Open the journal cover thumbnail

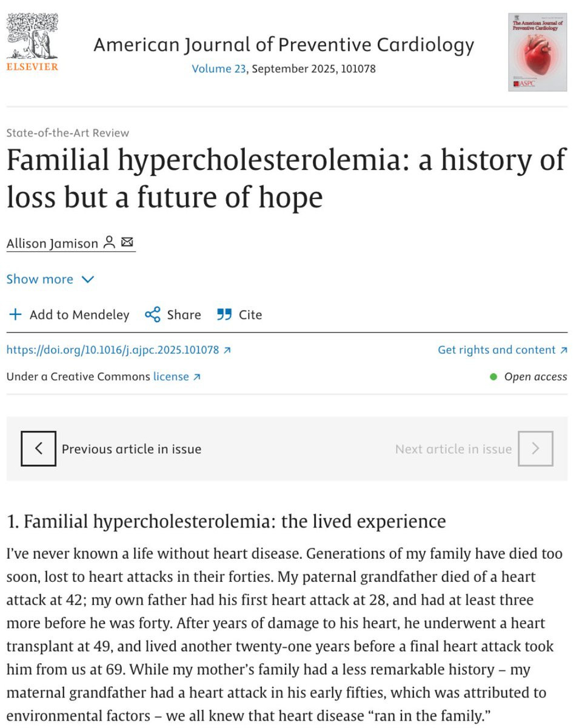tap(537, 52)
